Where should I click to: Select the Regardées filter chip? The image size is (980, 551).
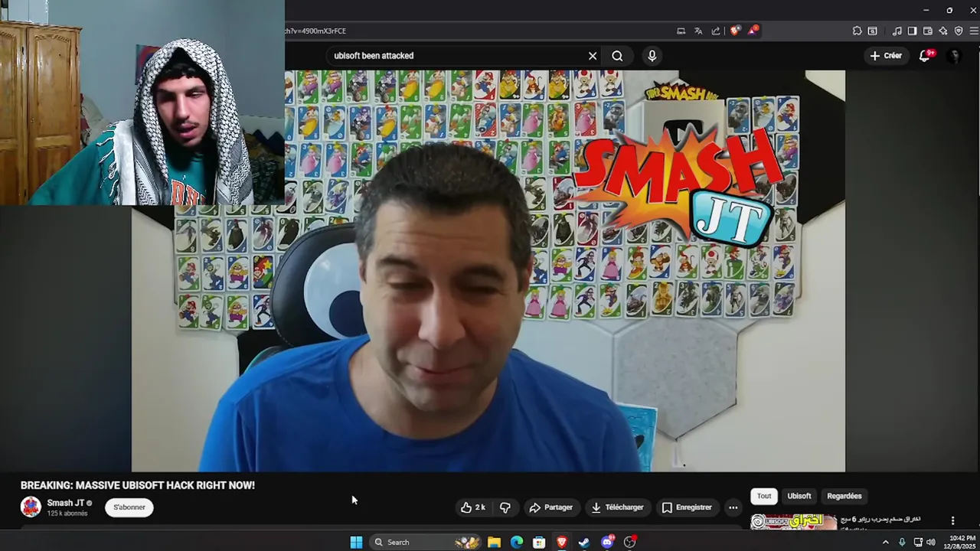tap(844, 496)
